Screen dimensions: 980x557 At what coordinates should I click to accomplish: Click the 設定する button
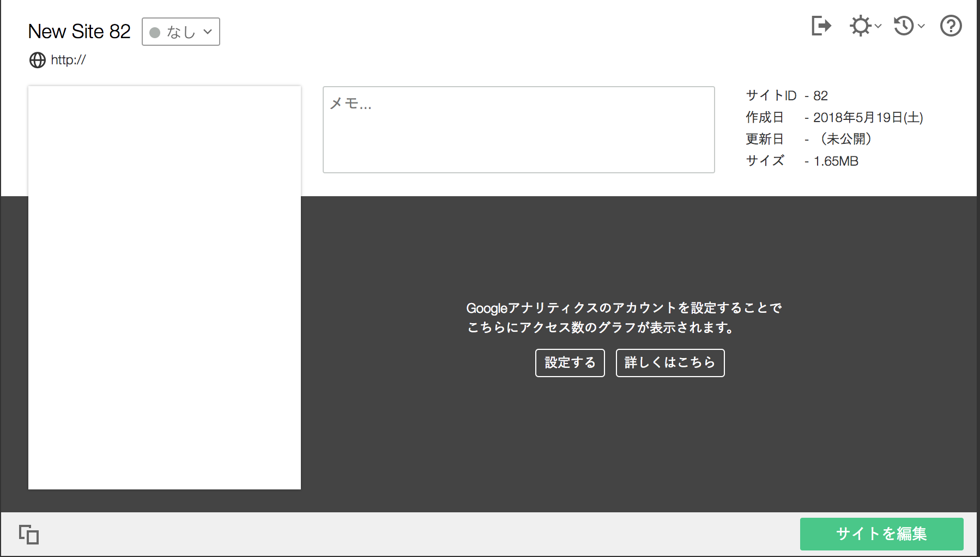(x=569, y=362)
